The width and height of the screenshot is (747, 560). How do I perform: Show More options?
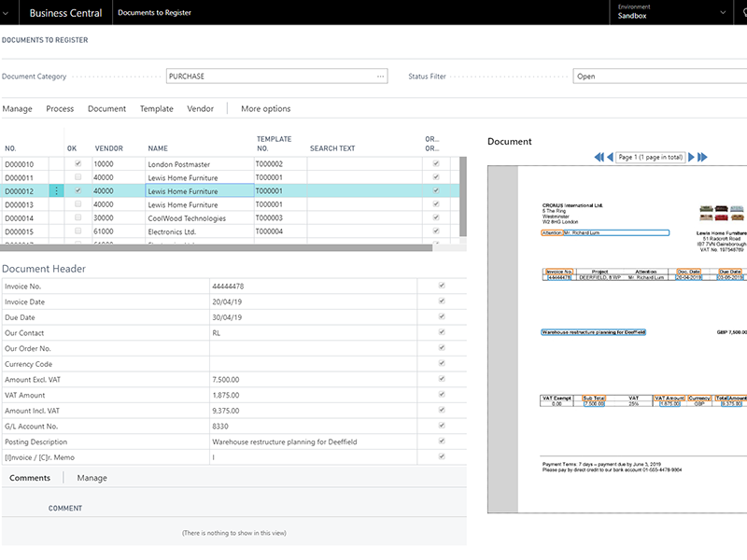pyautogui.click(x=266, y=108)
